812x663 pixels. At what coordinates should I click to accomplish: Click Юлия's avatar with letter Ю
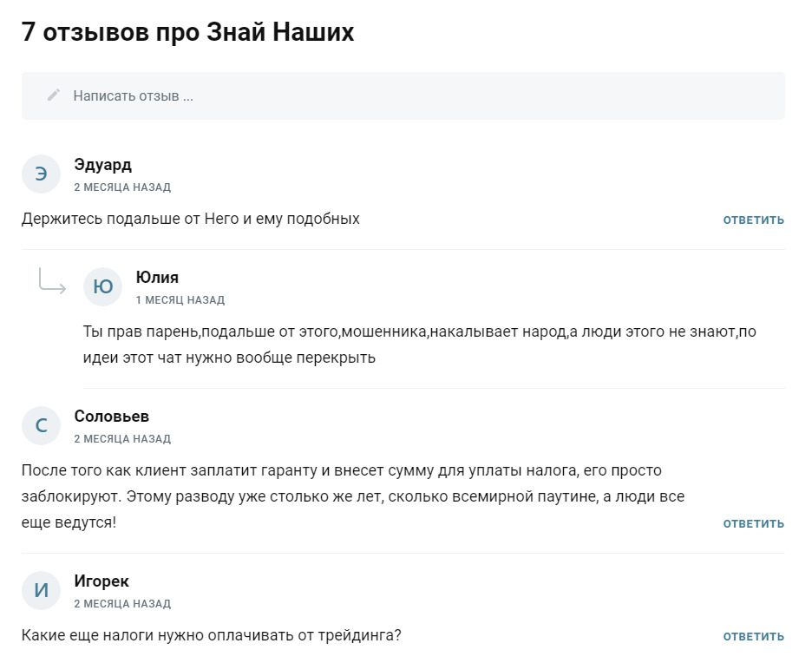coord(103,286)
